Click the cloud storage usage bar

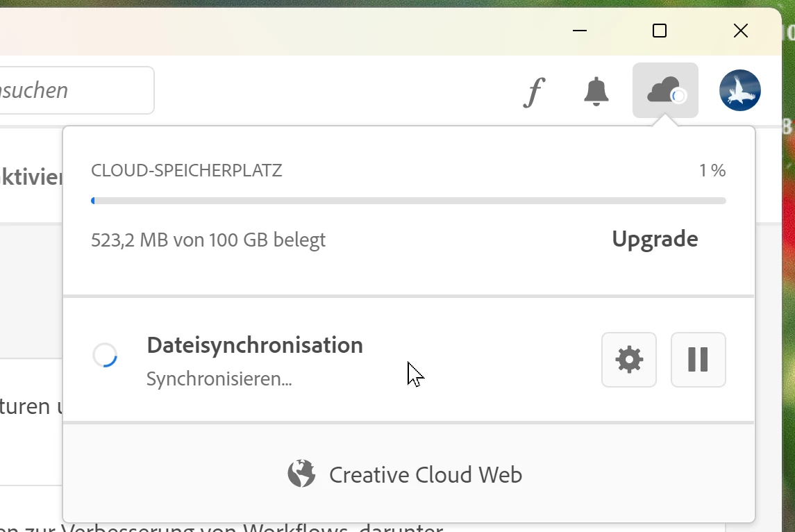tap(409, 201)
